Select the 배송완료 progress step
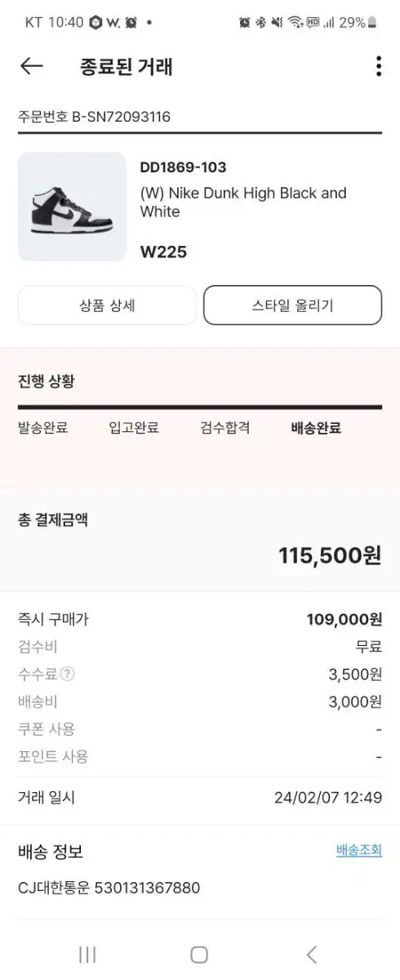 316,428
